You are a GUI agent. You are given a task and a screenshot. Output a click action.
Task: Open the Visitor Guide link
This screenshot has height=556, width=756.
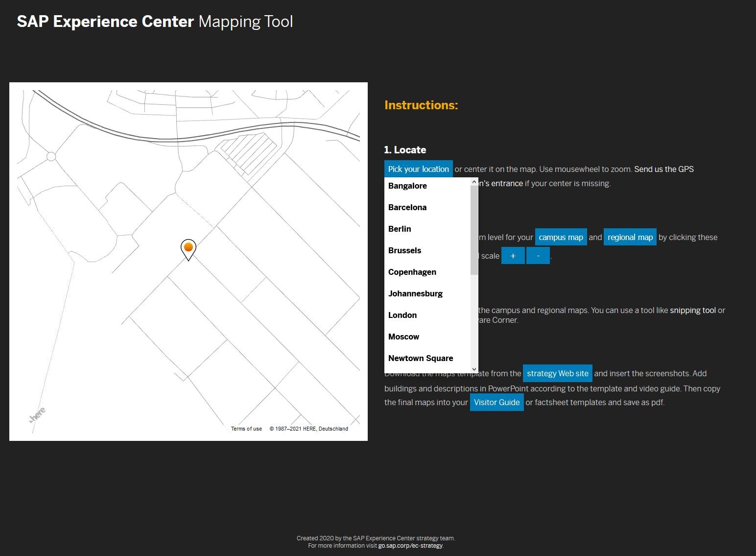[x=496, y=402]
